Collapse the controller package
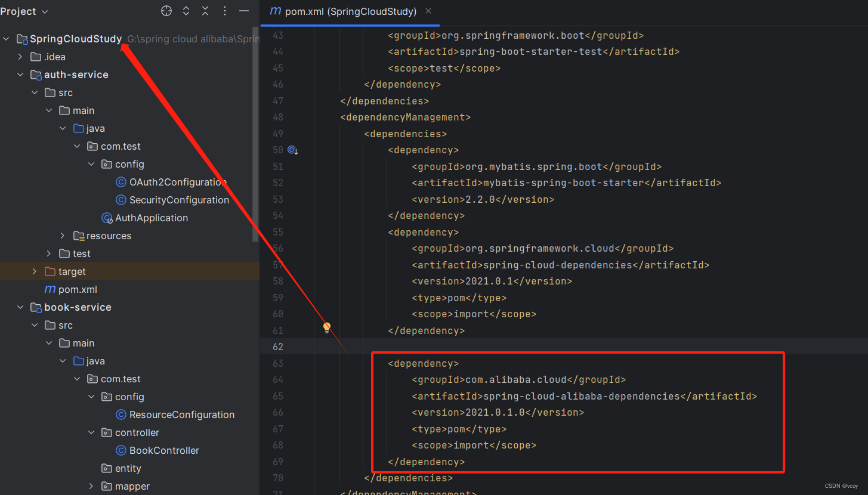This screenshot has width=868, height=495. pos(91,432)
